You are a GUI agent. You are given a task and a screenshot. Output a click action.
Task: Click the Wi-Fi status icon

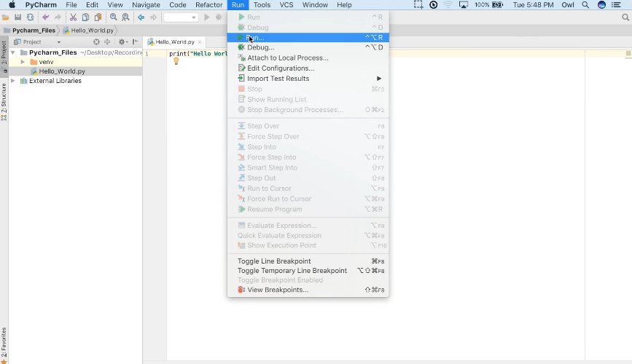[x=448, y=5]
